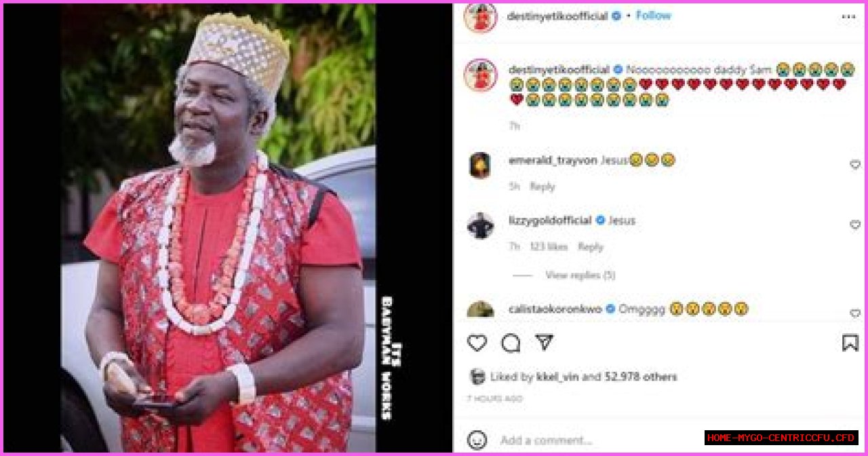Like lizzygoldofficial's comment

coord(854,225)
